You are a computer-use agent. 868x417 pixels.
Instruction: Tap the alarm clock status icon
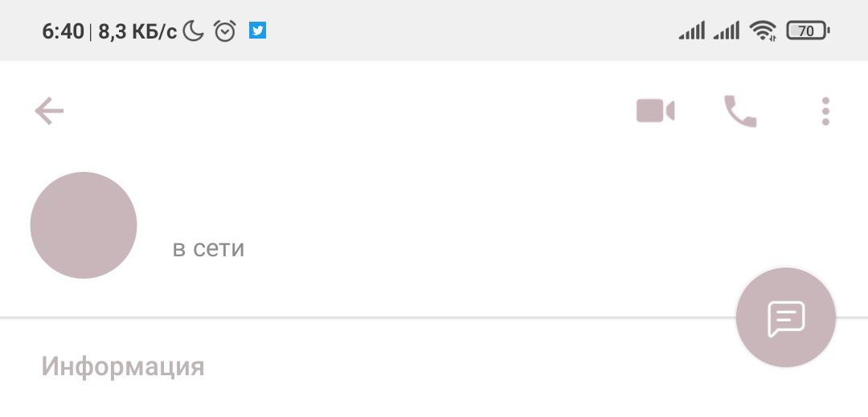pyautogui.click(x=225, y=31)
